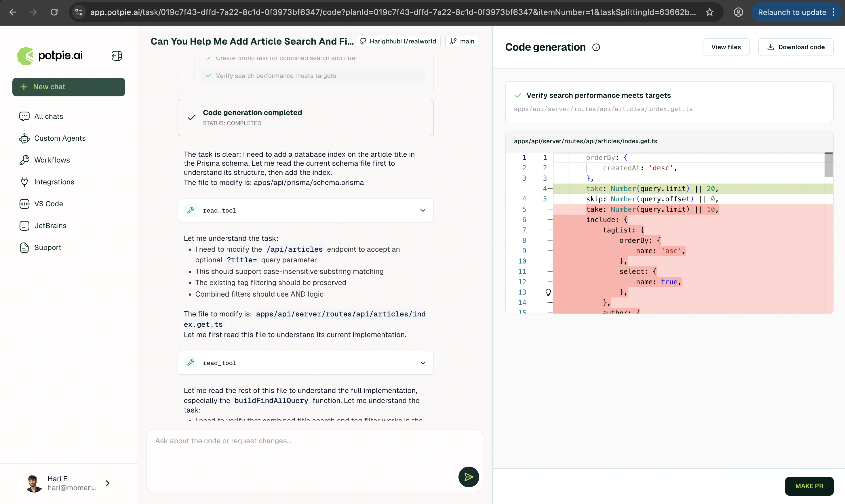Click the Code generation completed checkmark
Screen dimensions: 845x504
tap(192, 117)
